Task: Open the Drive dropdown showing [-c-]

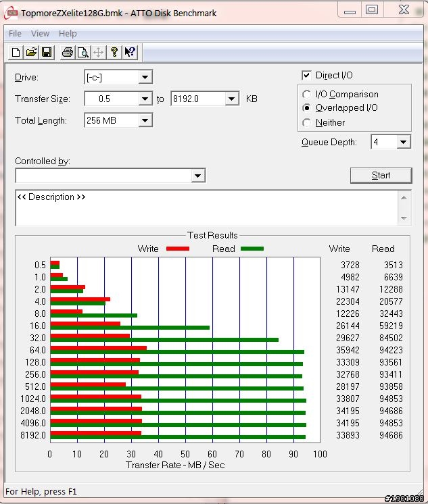Action: (145, 77)
